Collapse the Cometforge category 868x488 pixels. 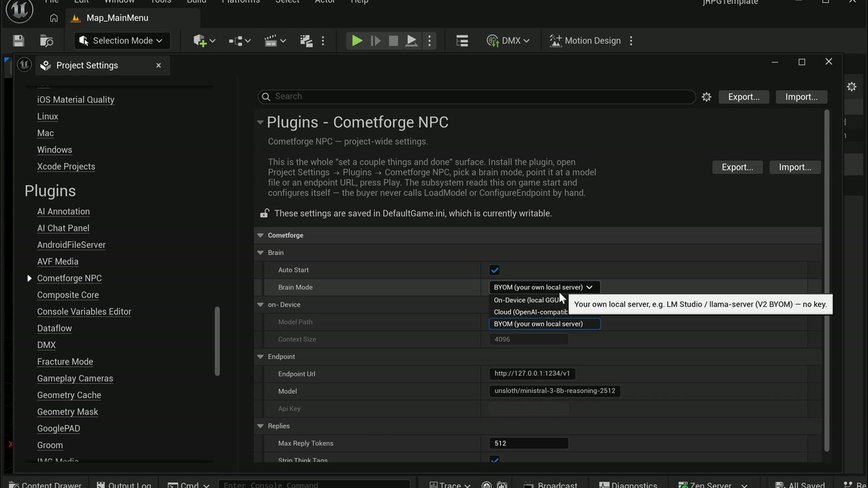[x=260, y=235]
